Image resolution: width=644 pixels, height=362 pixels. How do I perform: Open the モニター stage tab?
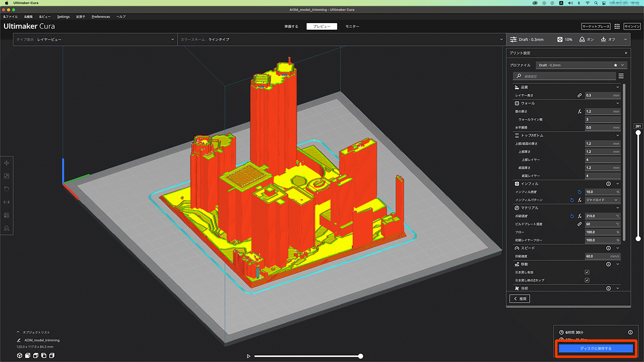pos(352,26)
